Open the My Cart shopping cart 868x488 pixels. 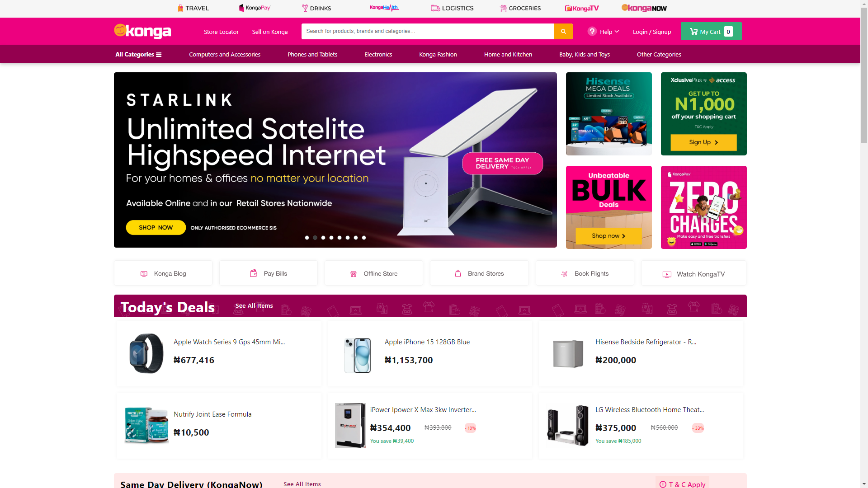pos(711,31)
